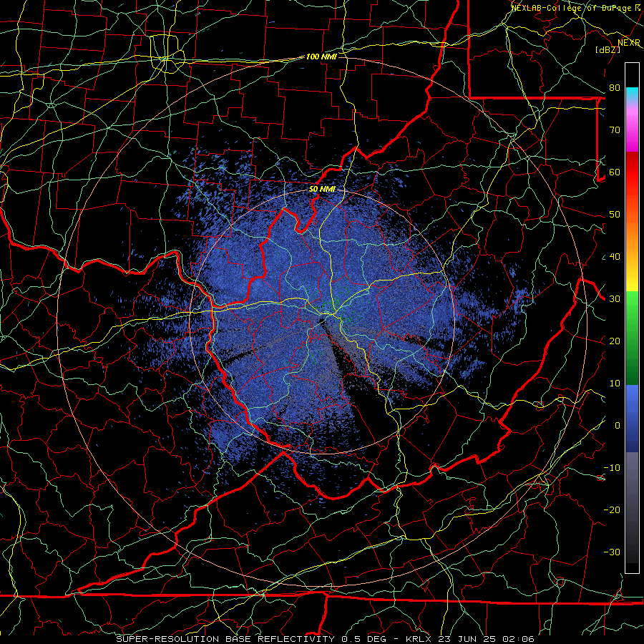Click the "23 JUN 25 02:06" timestamp
Image resolution: width=644 pixels, height=644 pixels.
487,639
